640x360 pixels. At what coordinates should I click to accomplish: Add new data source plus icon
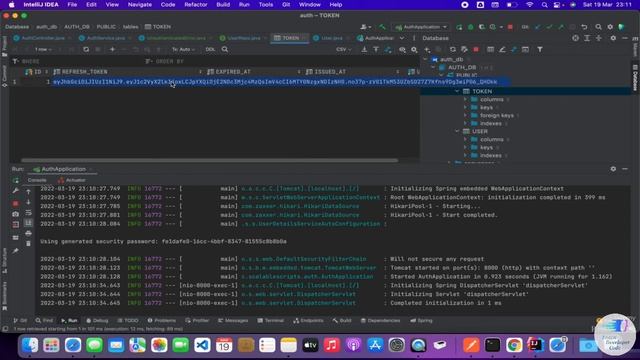coord(427,49)
